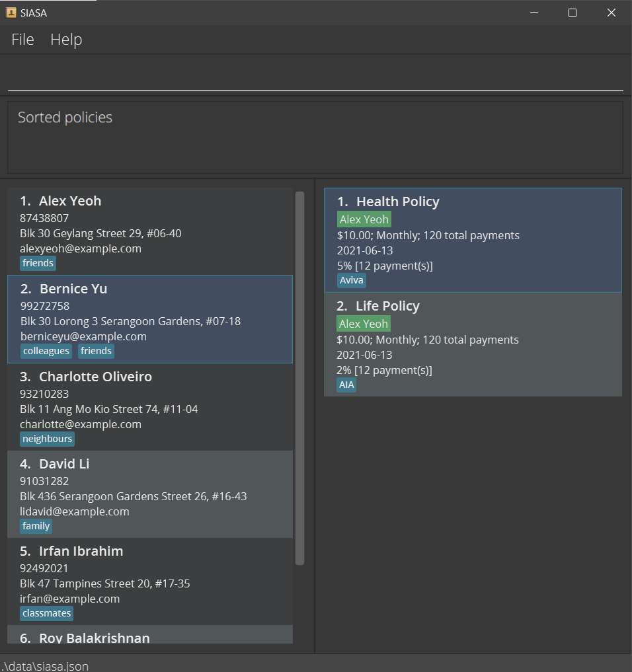Screen dimensions: 632x672
Task: Click the .\data\siasa.json status bar path
Action: point(44,666)
